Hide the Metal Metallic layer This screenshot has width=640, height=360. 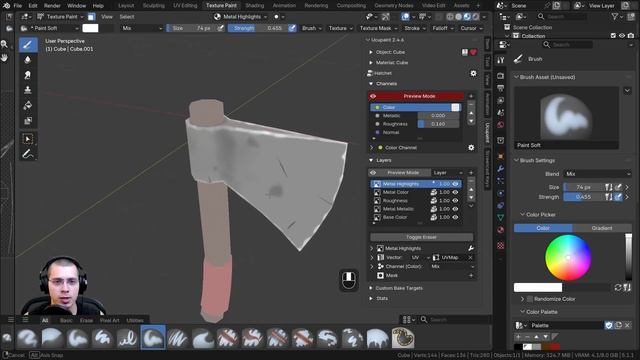coord(456,209)
